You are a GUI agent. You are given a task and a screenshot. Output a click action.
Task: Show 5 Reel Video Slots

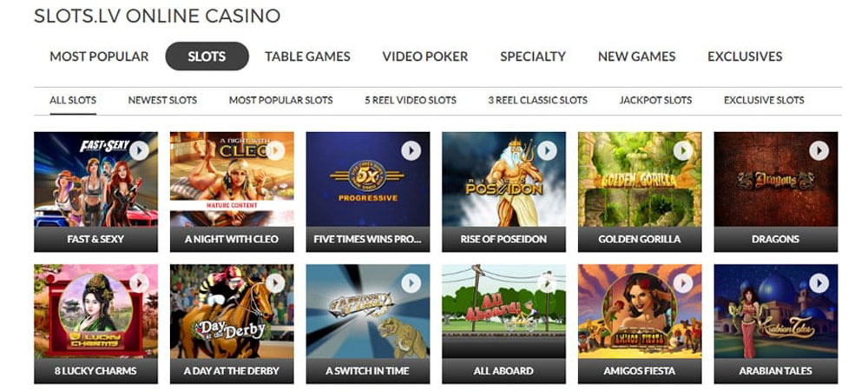[x=411, y=100]
